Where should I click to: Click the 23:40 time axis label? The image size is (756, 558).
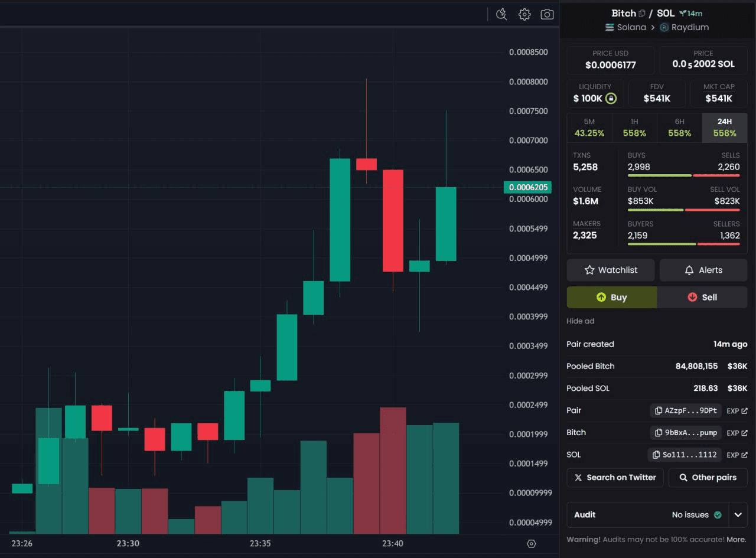tap(392, 543)
